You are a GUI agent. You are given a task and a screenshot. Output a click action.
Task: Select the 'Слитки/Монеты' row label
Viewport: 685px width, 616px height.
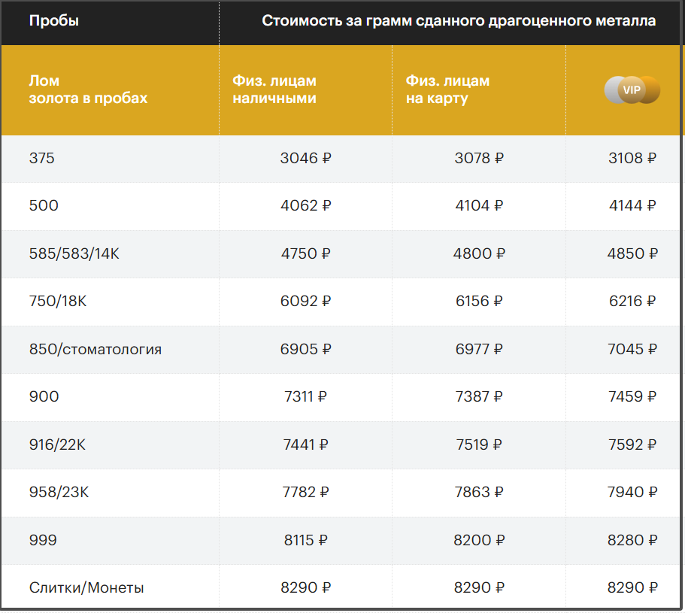[86, 588]
